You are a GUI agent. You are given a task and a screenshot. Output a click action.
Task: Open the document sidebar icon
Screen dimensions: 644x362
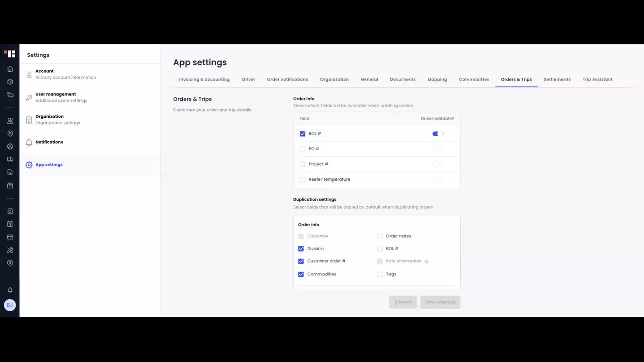point(10,172)
